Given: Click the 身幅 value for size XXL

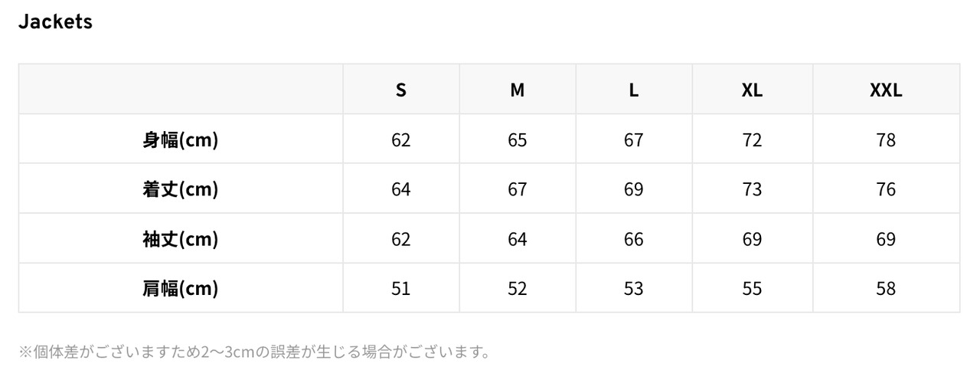Looking at the screenshot, I should tap(886, 140).
